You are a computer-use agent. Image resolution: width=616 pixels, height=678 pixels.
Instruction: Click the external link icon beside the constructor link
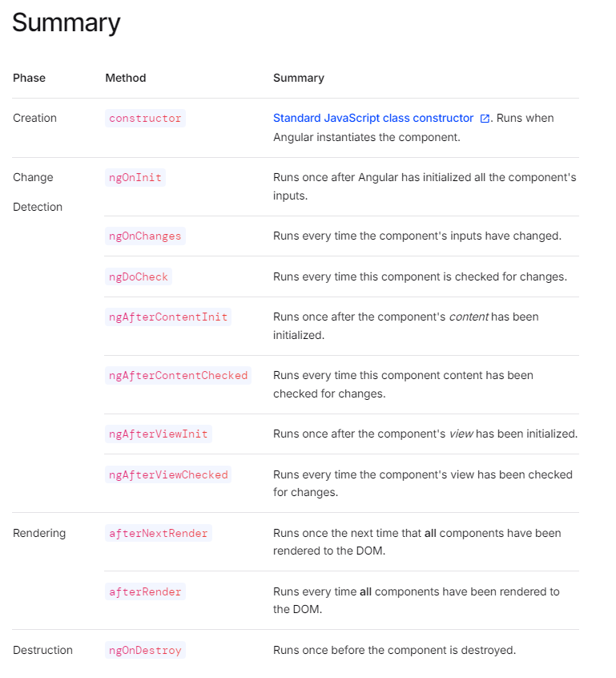click(x=485, y=119)
